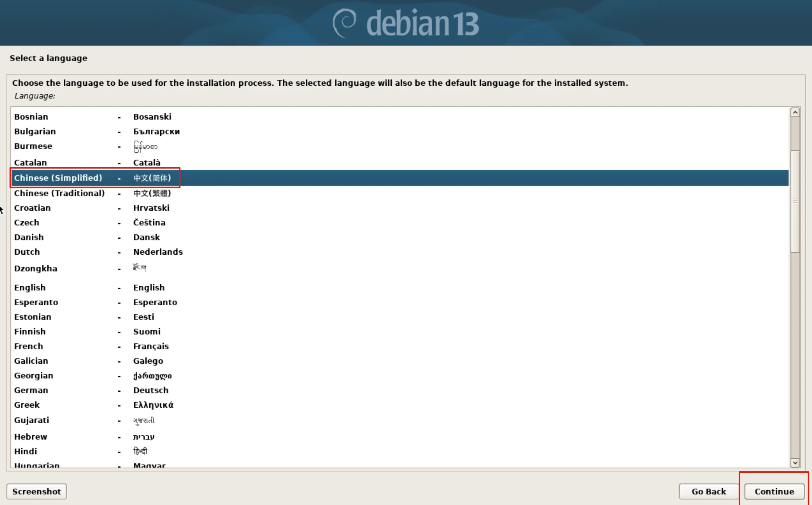Viewport: 812px width, 505px height.
Task: Select Czech - Čeština entry
Action: point(27,223)
